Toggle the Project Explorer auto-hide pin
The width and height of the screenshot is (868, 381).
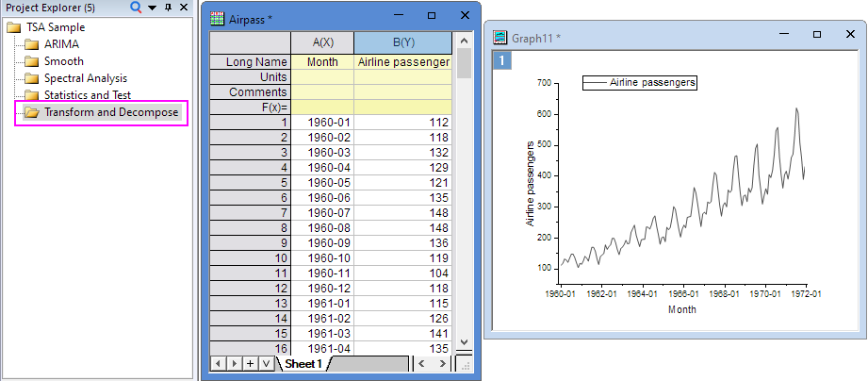(x=168, y=8)
